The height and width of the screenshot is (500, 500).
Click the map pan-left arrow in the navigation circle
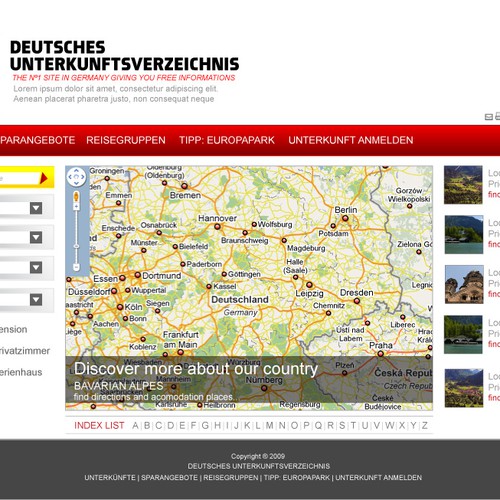tap(70, 177)
